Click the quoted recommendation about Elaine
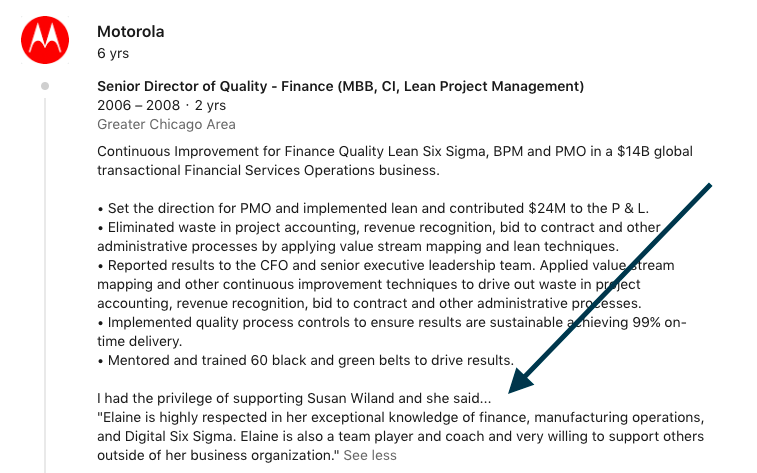The image size is (757, 473). point(401,436)
